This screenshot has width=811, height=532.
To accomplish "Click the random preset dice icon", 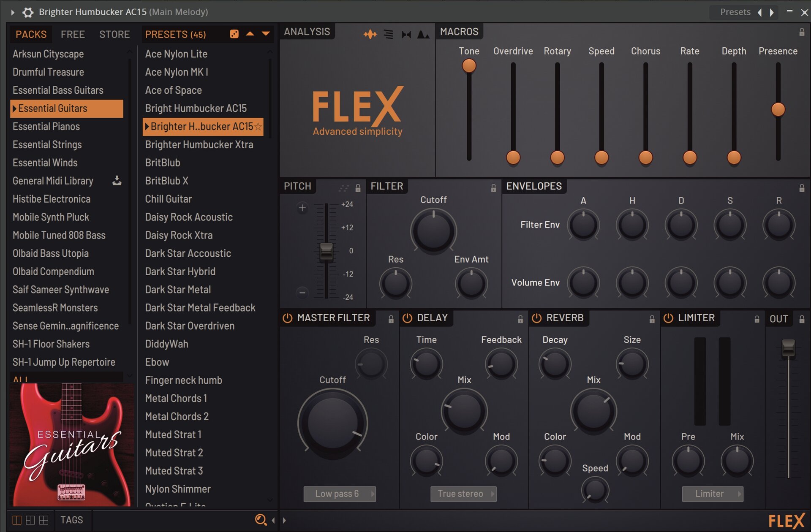I will coord(234,34).
